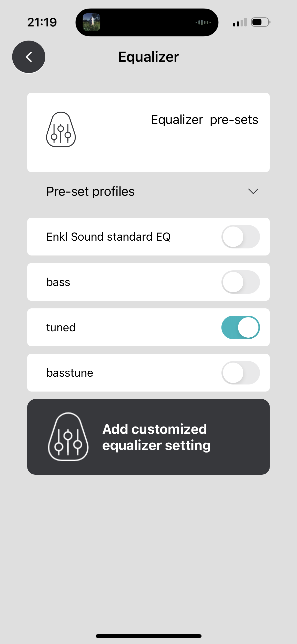
Task: Turn on the bass preset switch
Action: (241, 282)
